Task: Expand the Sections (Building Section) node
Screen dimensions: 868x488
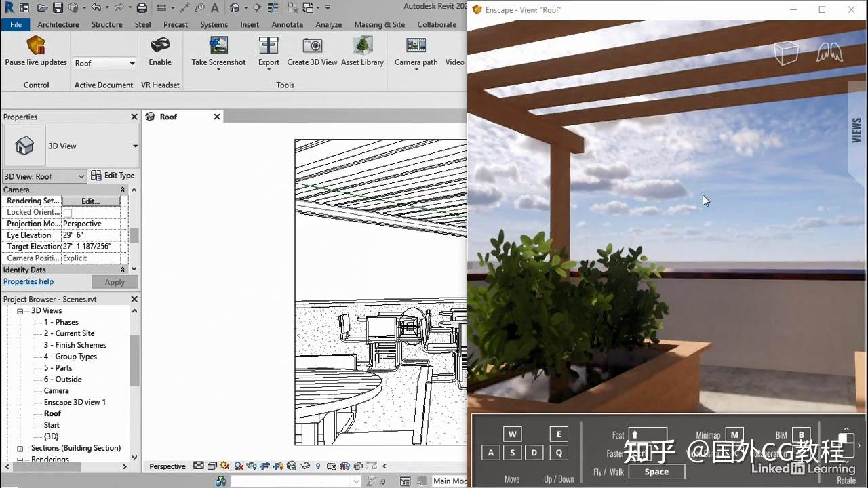Action: click(20, 449)
